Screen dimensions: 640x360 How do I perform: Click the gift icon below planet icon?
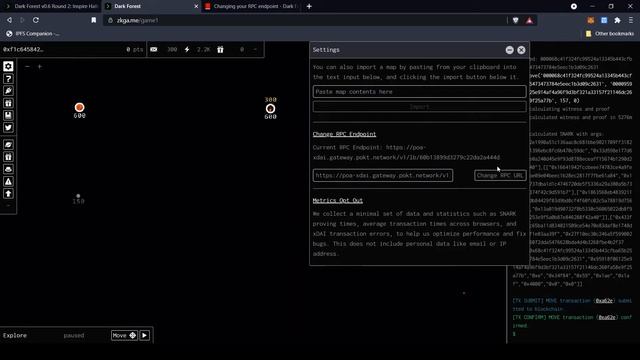pyautogui.click(x=8, y=157)
